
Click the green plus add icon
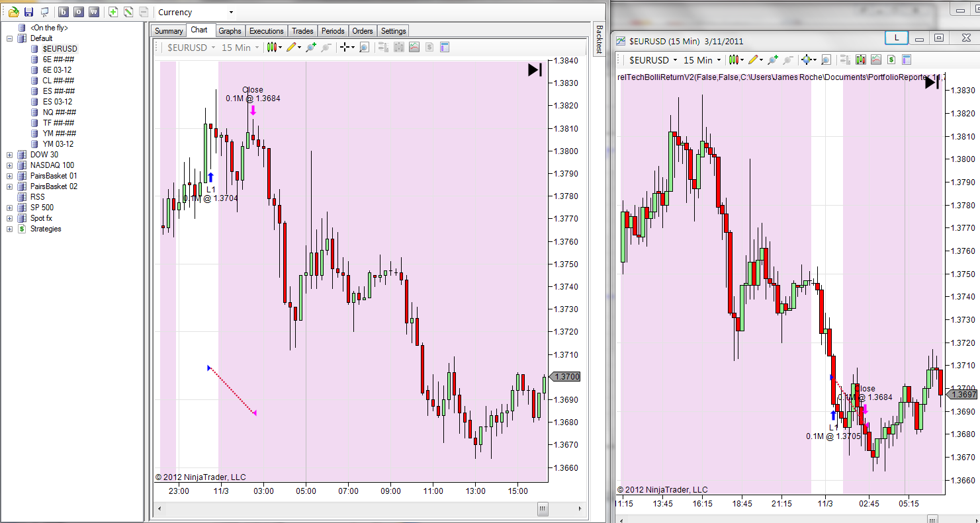tap(113, 12)
